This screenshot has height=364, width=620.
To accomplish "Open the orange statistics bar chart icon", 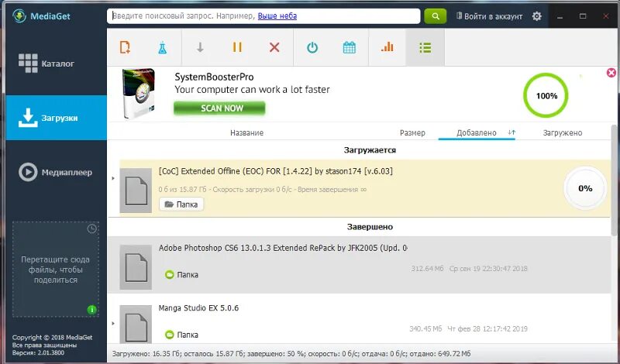I will (x=387, y=47).
